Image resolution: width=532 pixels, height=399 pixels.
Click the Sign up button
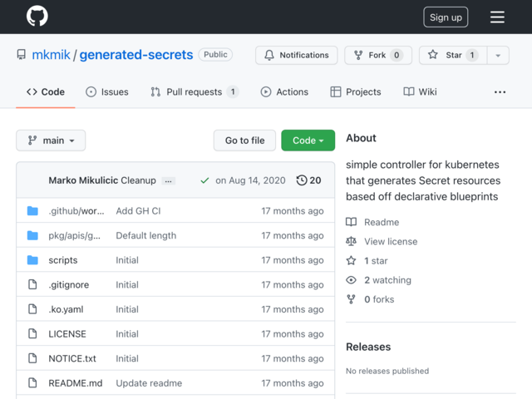(x=446, y=17)
